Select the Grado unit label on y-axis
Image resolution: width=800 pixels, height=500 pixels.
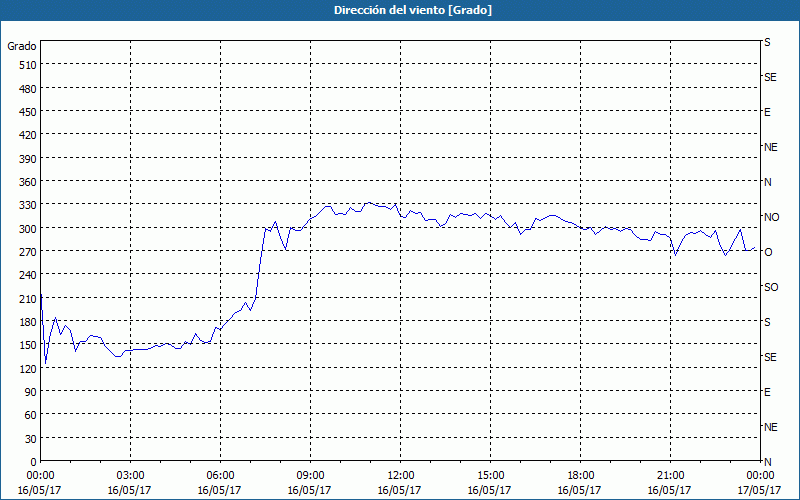pos(22,46)
